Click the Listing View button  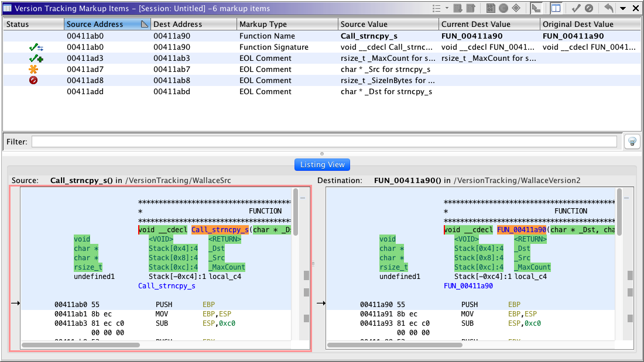[322, 165]
